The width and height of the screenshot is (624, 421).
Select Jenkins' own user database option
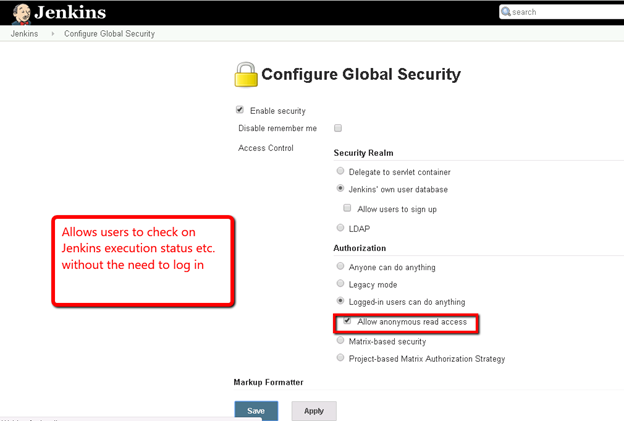340,188
